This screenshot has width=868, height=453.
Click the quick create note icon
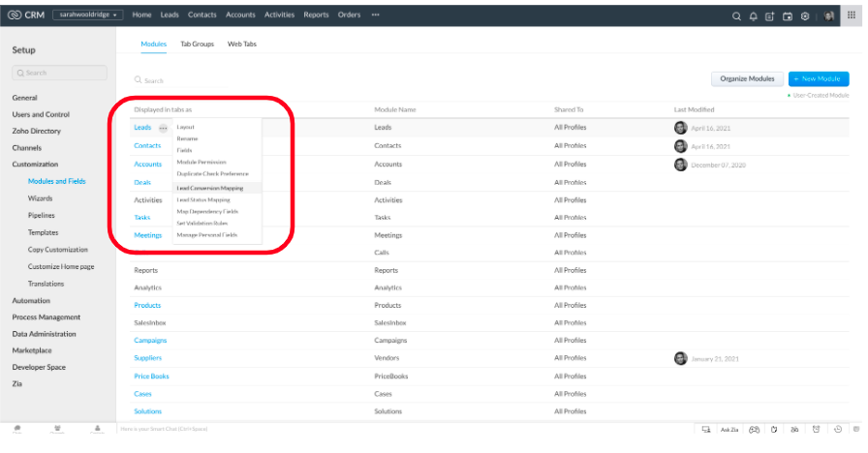tap(769, 16)
